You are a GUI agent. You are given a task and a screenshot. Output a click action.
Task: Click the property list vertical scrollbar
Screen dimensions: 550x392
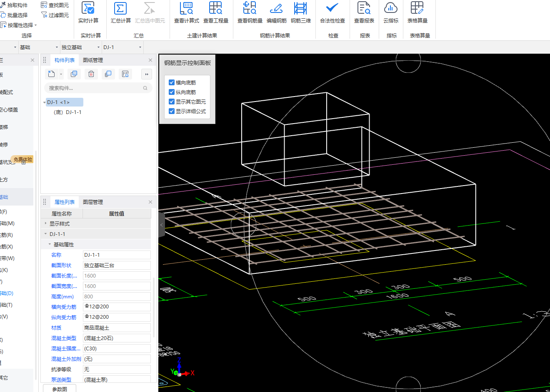coord(154,307)
